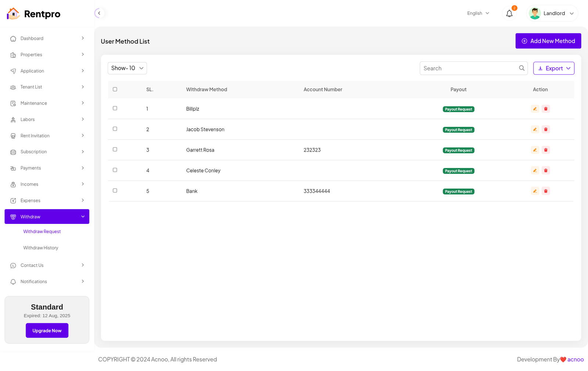Edit the Garrett Rosa withdraw method
This screenshot has width=588, height=371.
[535, 150]
